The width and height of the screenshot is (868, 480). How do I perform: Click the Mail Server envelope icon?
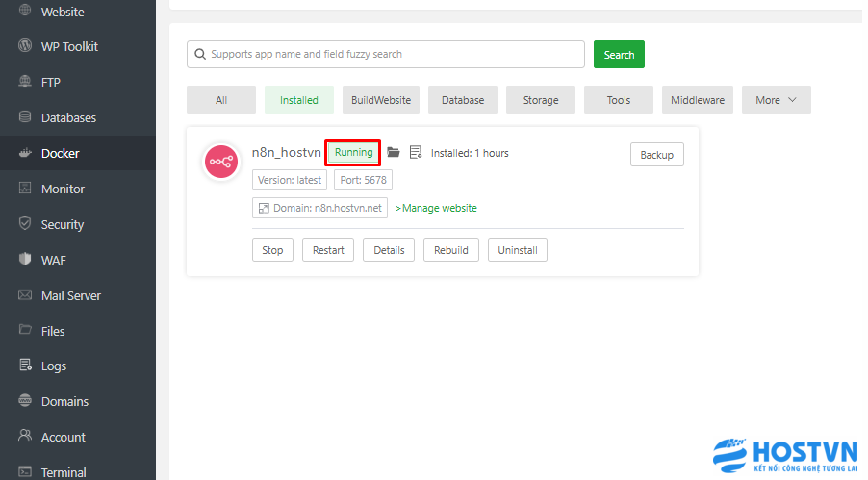point(25,294)
